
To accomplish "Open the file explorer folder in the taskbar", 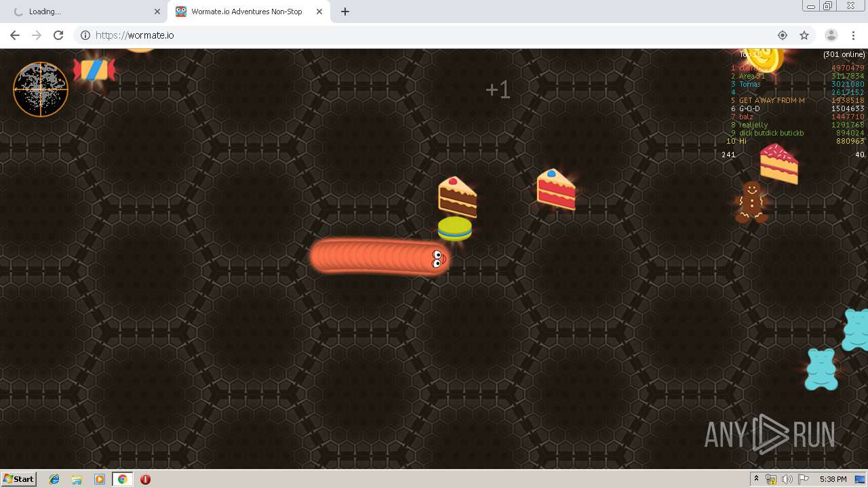I will [x=77, y=479].
